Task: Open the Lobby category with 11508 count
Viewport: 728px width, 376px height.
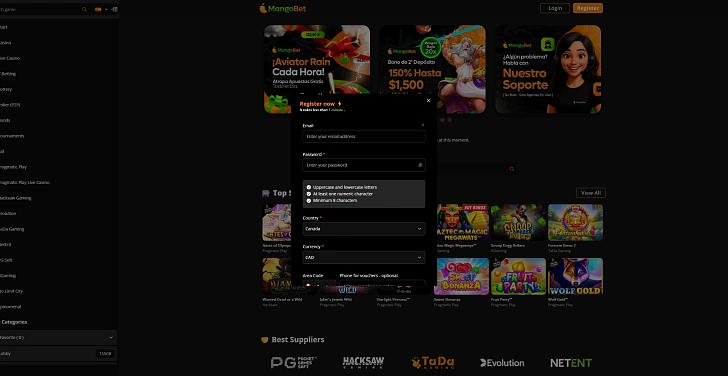Action: coord(58,354)
